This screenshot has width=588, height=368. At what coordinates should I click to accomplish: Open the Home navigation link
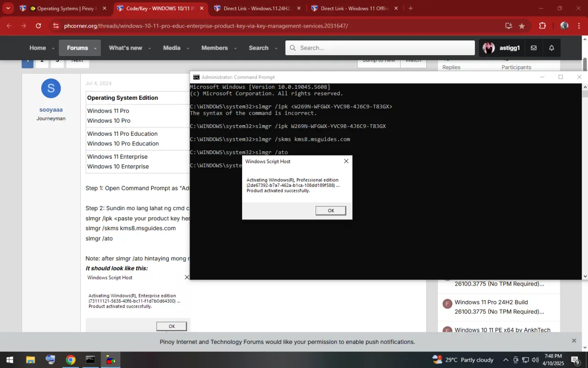coord(38,48)
